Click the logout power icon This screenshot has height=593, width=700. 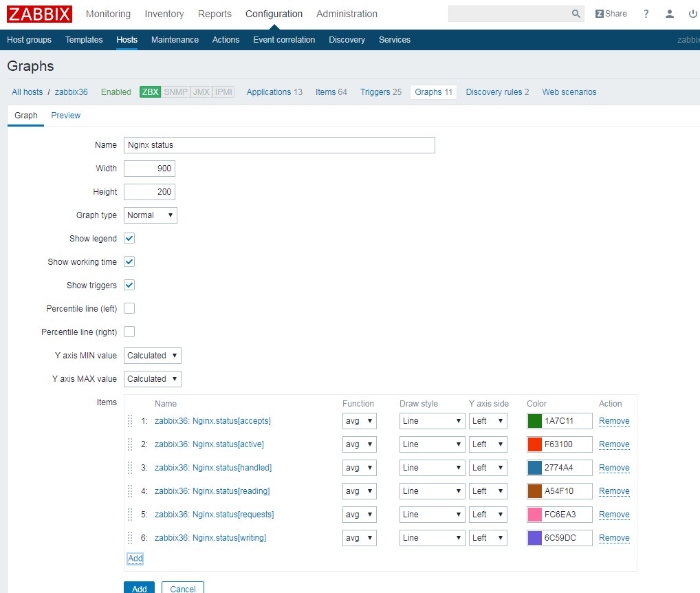click(692, 14)
